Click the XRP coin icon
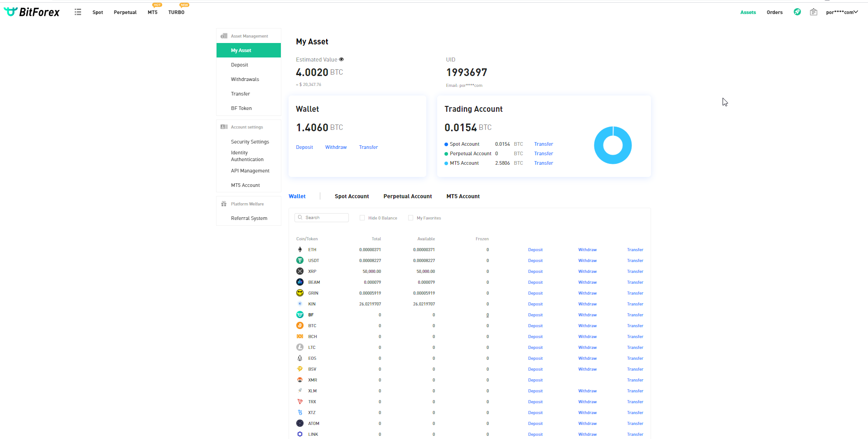Image resolution: width=868 pixels, height=439 pixels. (x=300, y=271)
